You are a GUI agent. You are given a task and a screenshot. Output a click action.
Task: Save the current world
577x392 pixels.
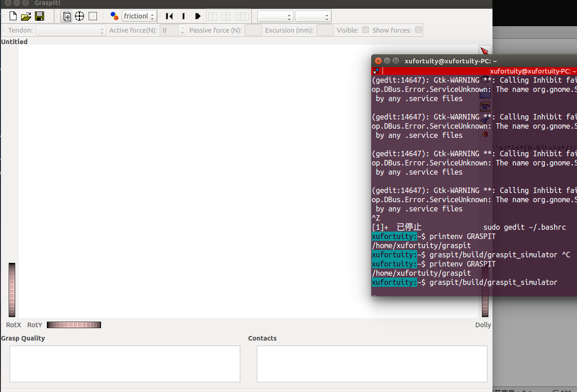pyautogui.click(x=40, y=16)
